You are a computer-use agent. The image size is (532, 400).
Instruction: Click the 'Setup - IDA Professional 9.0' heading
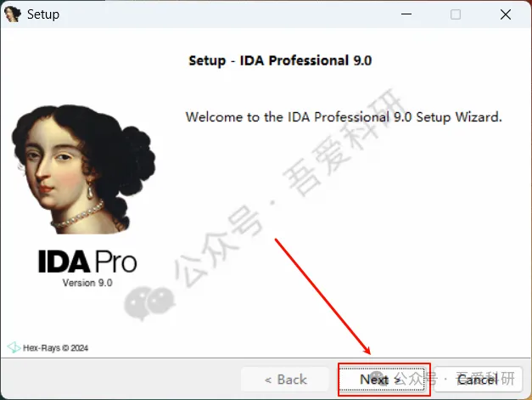(x=280, y=61)
